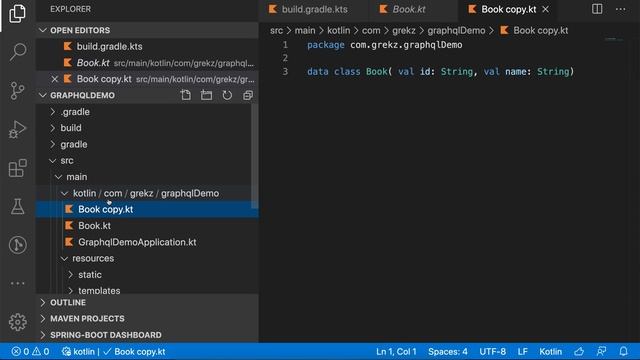This screenshot has width=640, height=360.
Task: Expand the gradle folder
Action: (147, 144)
